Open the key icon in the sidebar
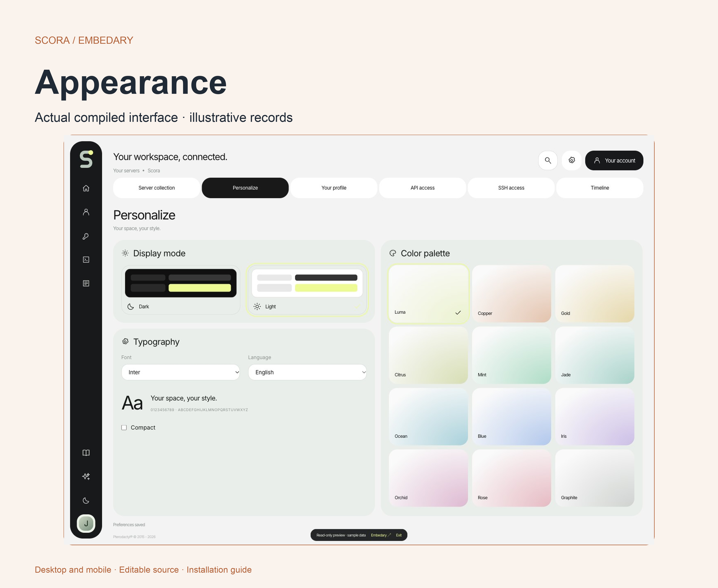The image size is (718, 588). (x=86, y=236)
